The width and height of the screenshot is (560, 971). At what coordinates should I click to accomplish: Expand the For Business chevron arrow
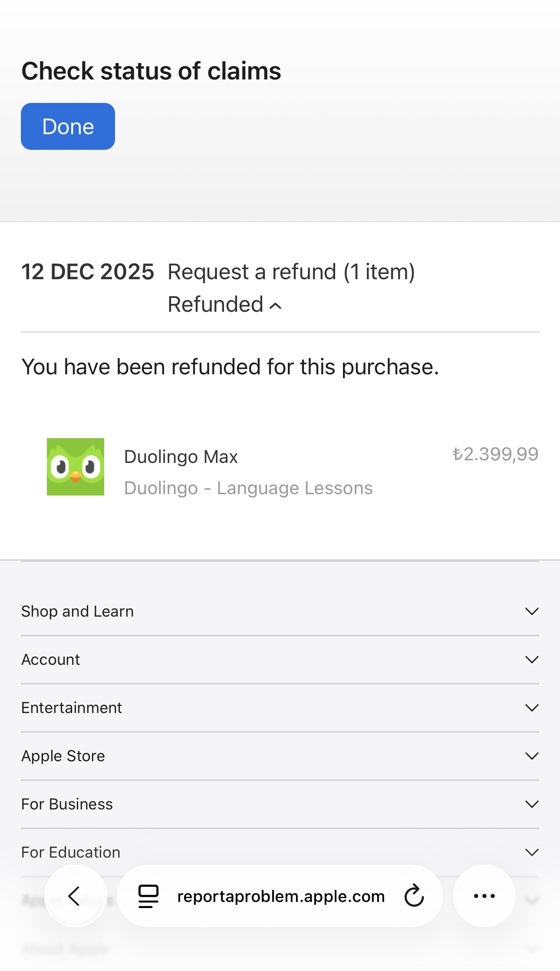(x=532, y=804)
